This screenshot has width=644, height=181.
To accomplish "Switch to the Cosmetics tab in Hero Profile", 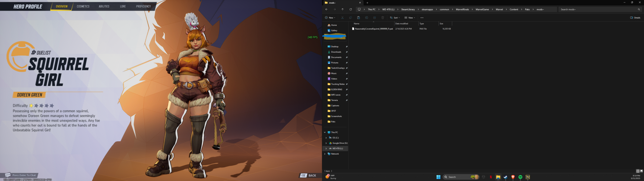I will coord(83,6).
